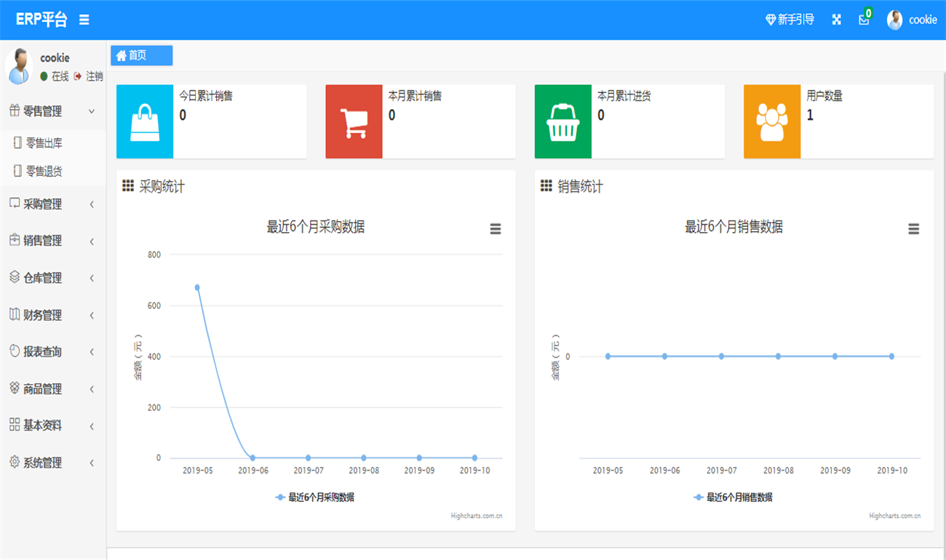Click the chevron next to 财务管理

92,316
